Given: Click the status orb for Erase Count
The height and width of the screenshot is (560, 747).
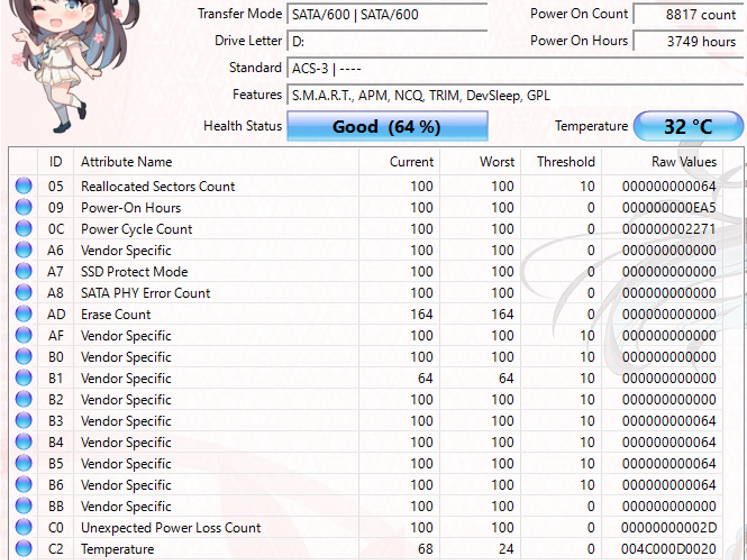Looking at the screenshot, I should pos(24,314).
